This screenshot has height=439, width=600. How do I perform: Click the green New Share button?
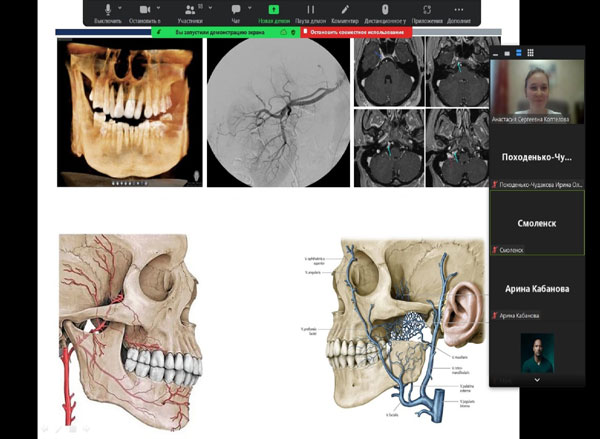pyautogui.click(x=272, y=11)
